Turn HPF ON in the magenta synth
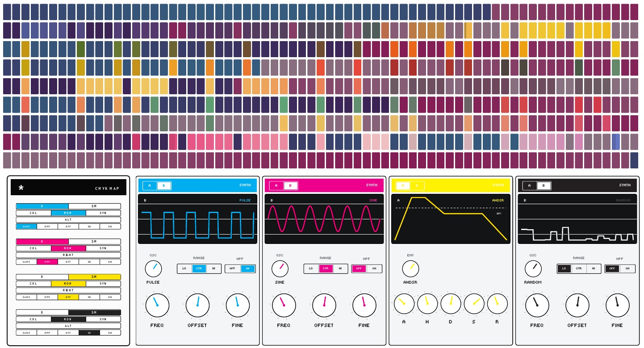Image resolution: width=644 pixels, height=348 pixels. tap(374, 269)
